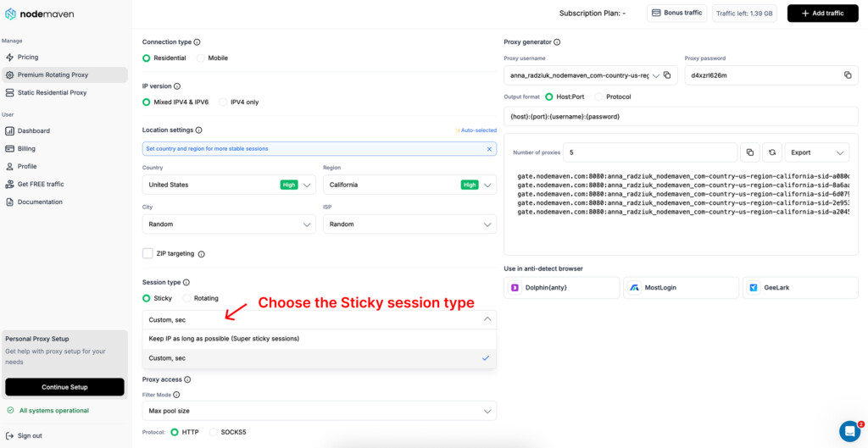
Task: Click the Proxy password field
Action: [x=771, y=75]
